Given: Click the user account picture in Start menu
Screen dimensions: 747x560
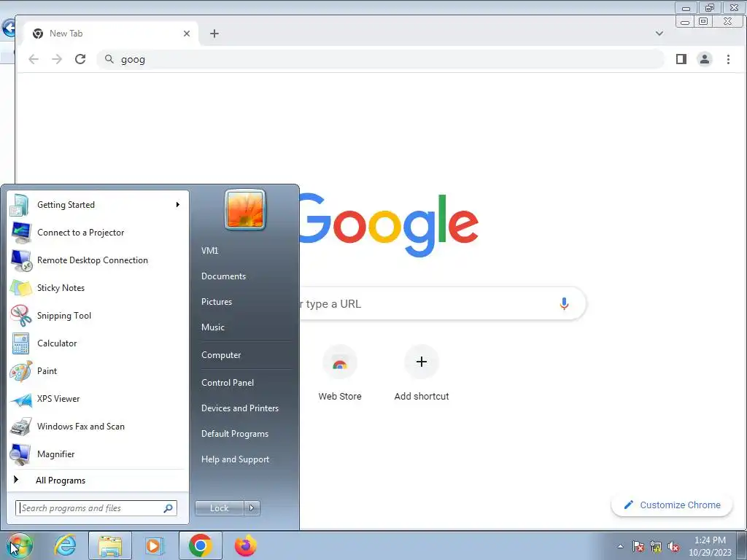Looking at the screenshot, I should [245, 209].
